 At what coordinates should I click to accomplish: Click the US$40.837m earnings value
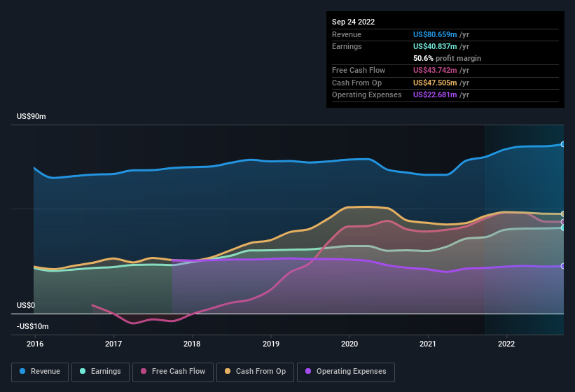tap(435, 46)
